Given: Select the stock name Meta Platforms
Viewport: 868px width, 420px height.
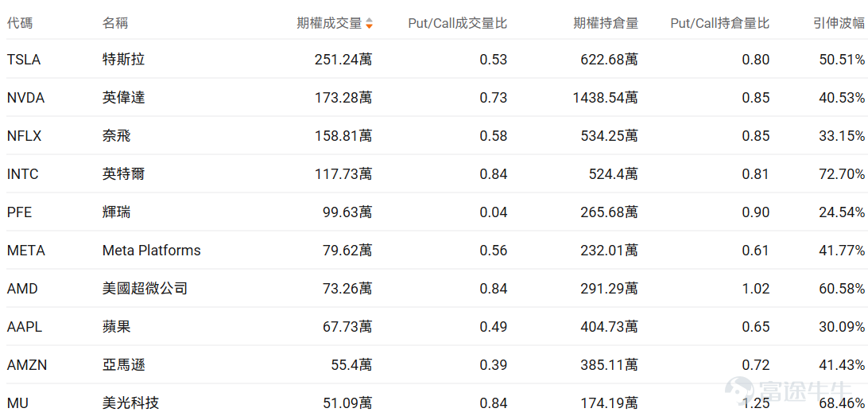Looking at the screenshot, I should [x=152, y=251].
